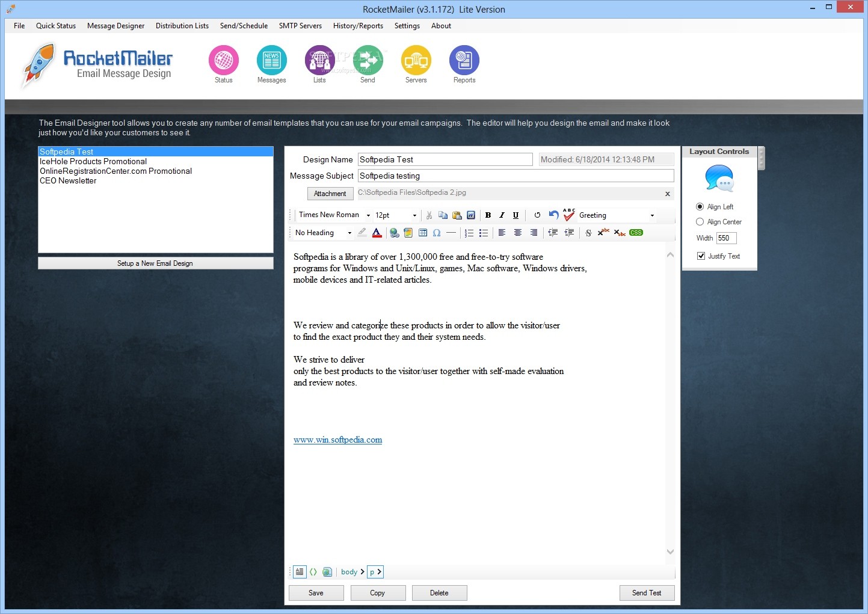Insert a horizontal line rule
Viewport: 868px width, 614px height.
(x=451, y=233)
